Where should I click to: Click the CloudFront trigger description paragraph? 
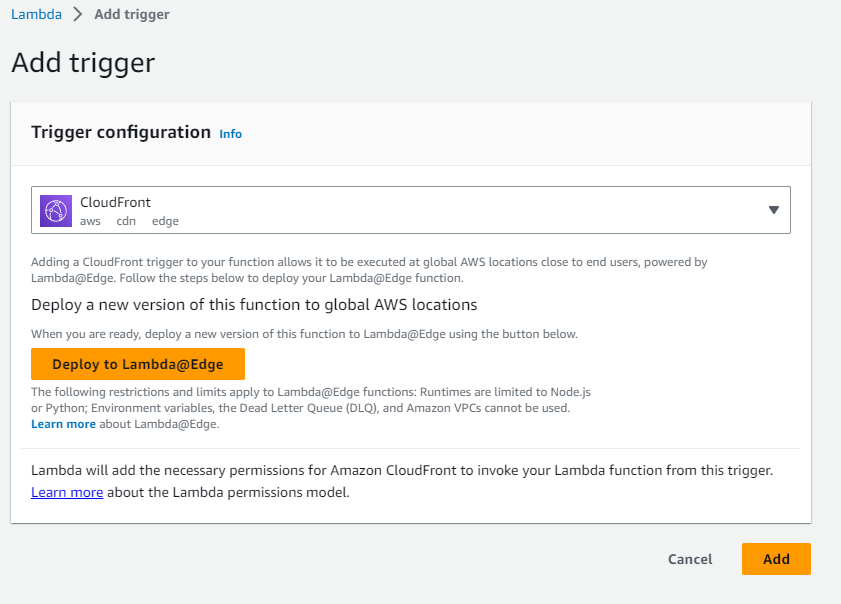coord(369,270)
